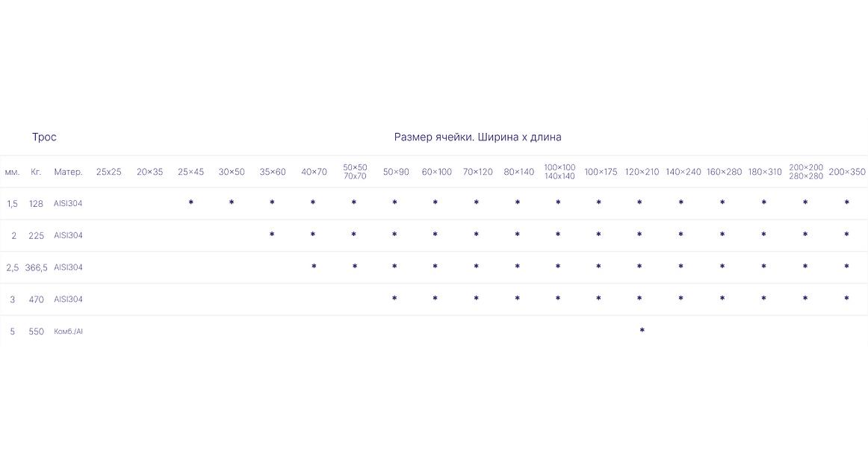
Task: Select the "Комб./Al" material cell
Action: tap(68, 332)
